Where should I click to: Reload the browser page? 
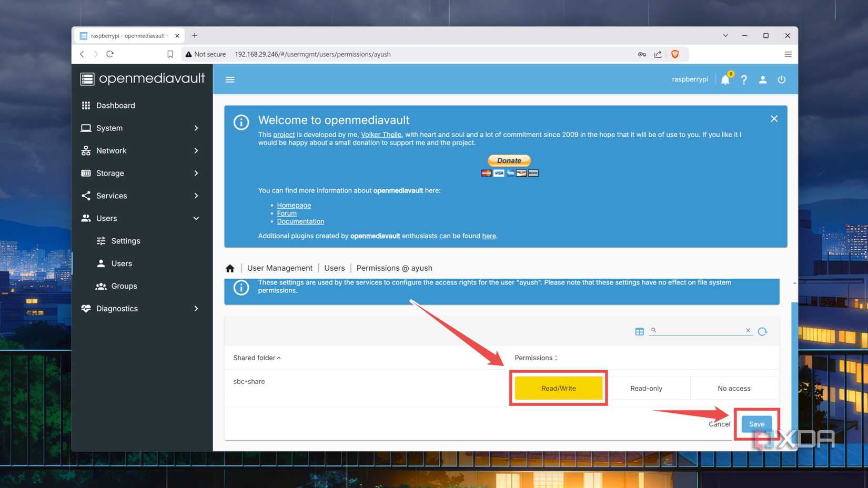pyautogui.click(x=110, y=54)
